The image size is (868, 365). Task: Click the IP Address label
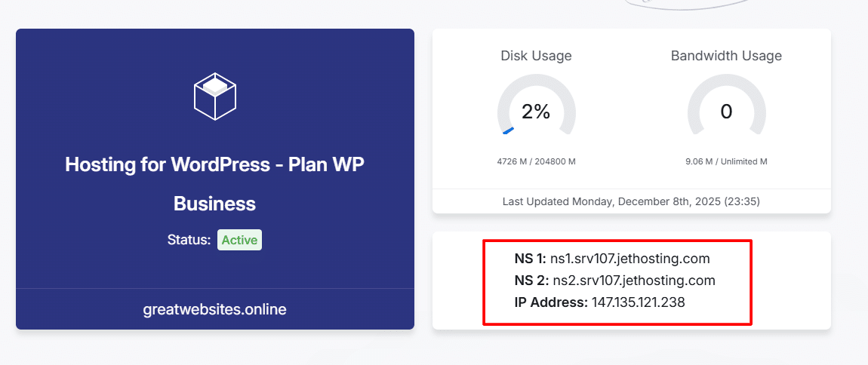pyautogui.click(x=550, y=302)
